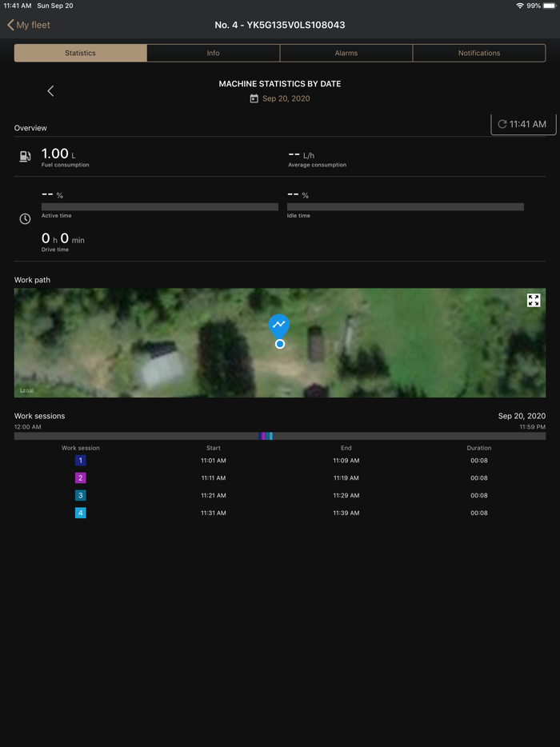This screenshot has height=747, width=560.
Task: Tap the 11:31 AM start time
Action: pyautogui.click(x=214, y=513)
